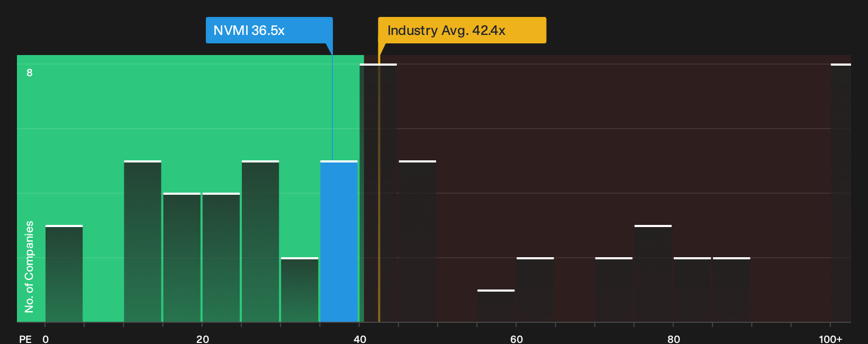The width and height of the screenshot is (868, 344).
Task: Click the small bar for PE 55 to 60
Action: pyautogui.click(x=496, y=306)
